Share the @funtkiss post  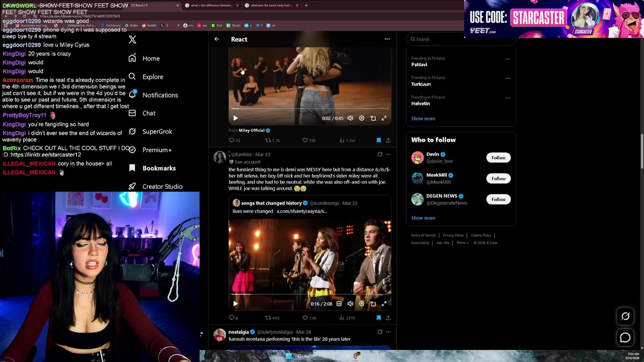coord(388,318)
